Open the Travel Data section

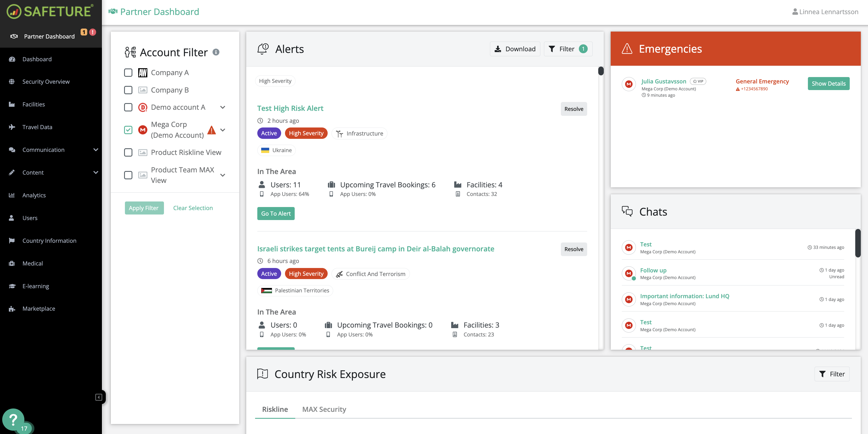point(37,127)
